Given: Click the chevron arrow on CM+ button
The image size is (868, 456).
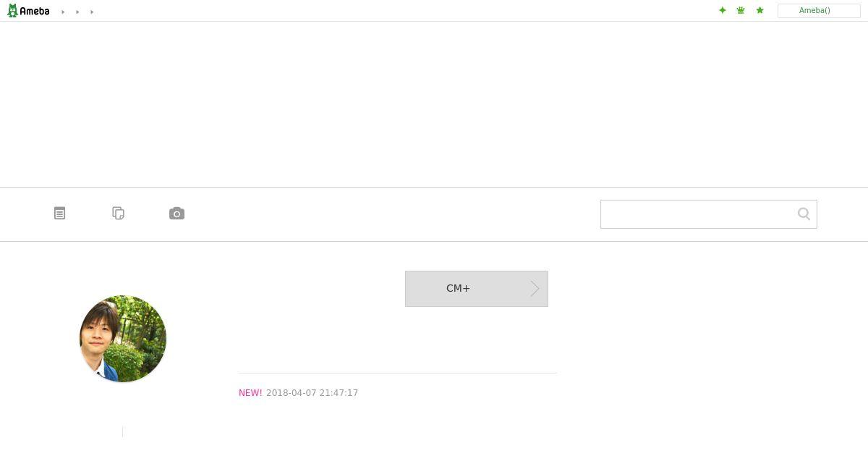Looking at the screenshot, I should click(x=535, y=289).
